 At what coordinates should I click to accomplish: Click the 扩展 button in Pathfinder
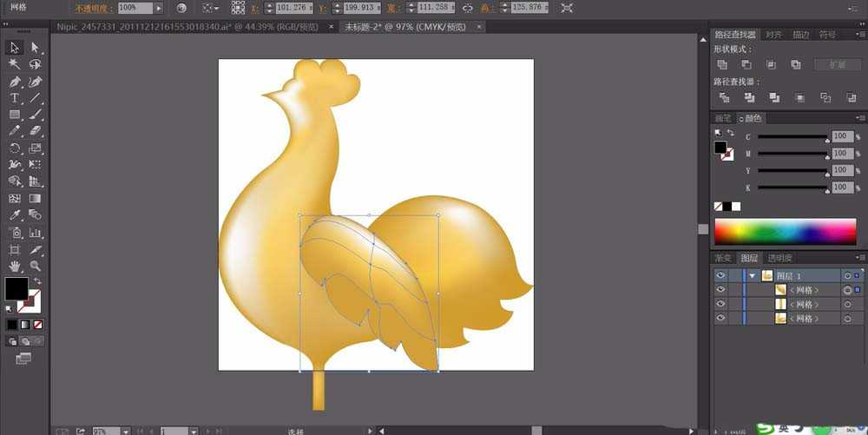837,64
